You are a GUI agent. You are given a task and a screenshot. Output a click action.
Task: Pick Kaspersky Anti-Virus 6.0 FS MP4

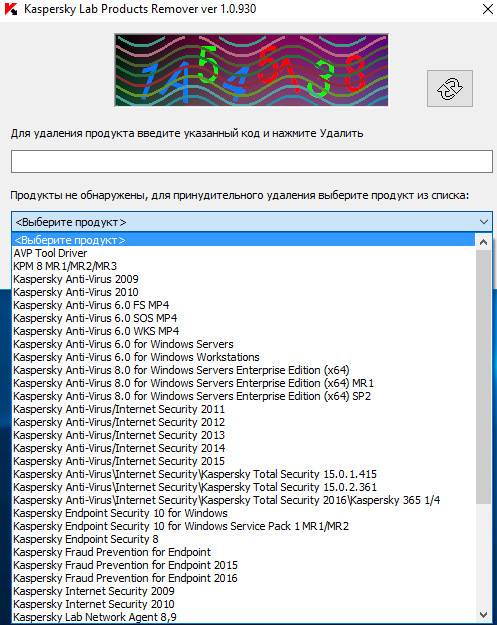[244, 305]
